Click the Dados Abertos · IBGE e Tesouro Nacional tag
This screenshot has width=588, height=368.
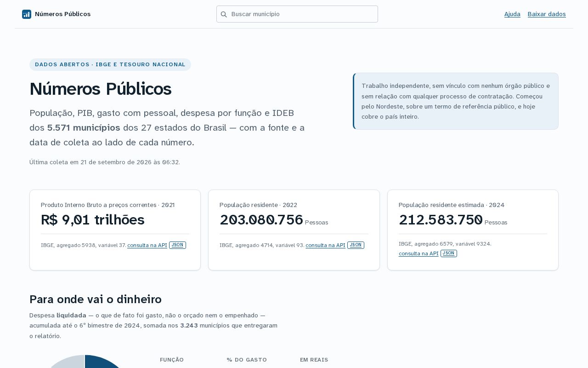(110, 64)
